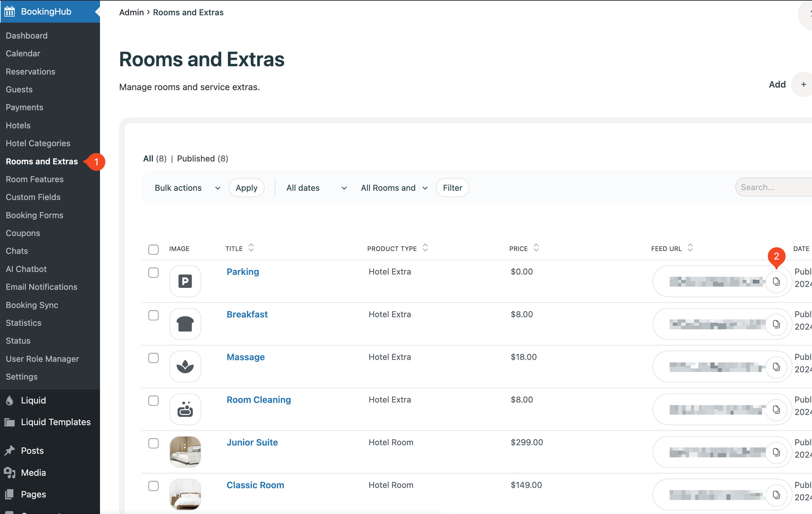Select the Room Cleaning row checkbox

coord(153,401)
